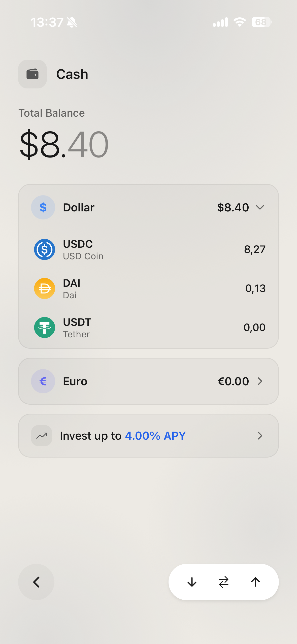Open the 4.00% APY link
Screen dimensions: 297x644
[155, 436]
